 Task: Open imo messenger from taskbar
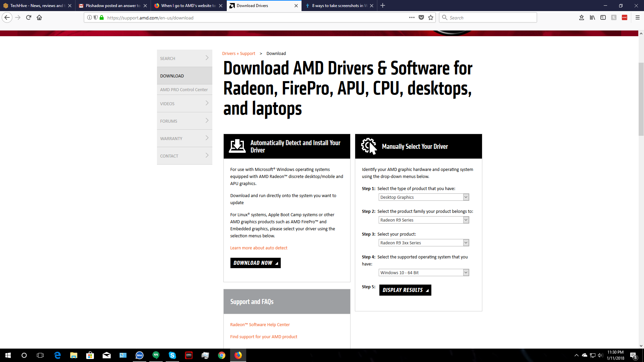pos(140,355)
